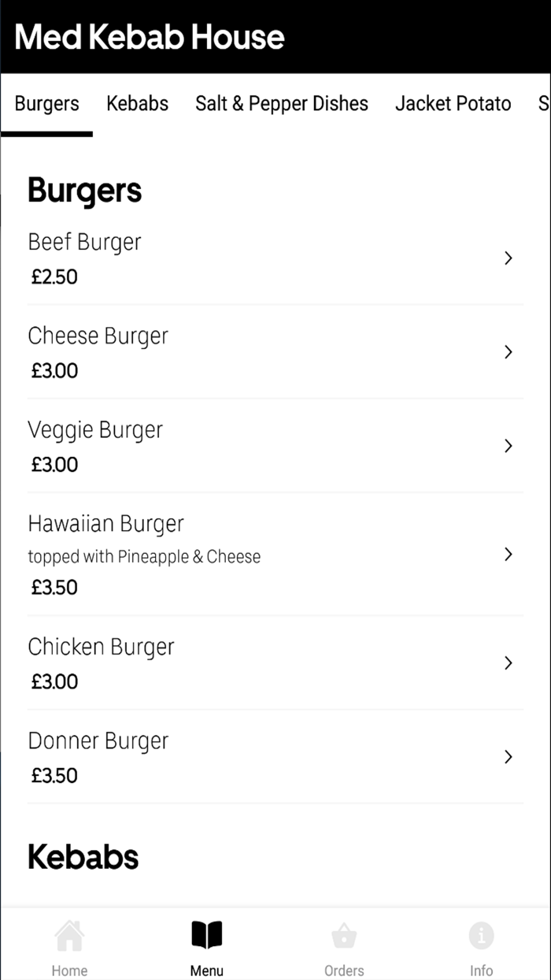Screen dimensions: 551x980
Task: Tap the Kebabs section heading
Action: 83,856
